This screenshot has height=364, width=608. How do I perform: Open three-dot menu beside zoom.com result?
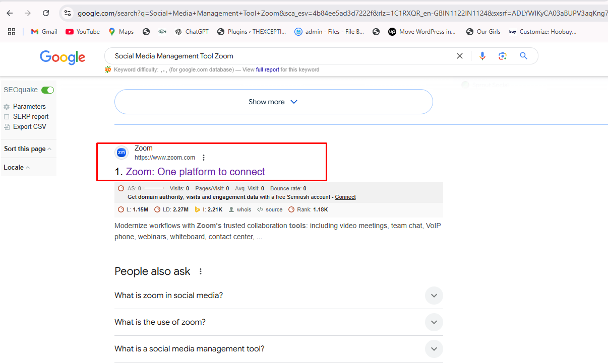click(204, 158)
